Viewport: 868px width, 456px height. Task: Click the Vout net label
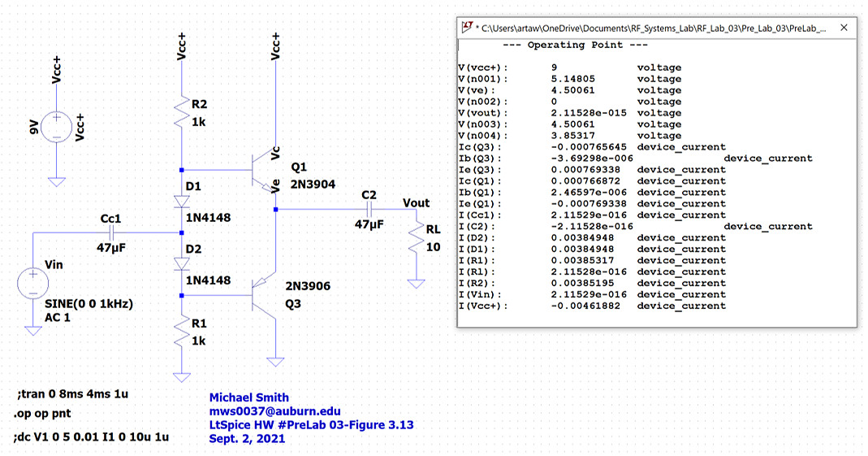tap(417, 202)
